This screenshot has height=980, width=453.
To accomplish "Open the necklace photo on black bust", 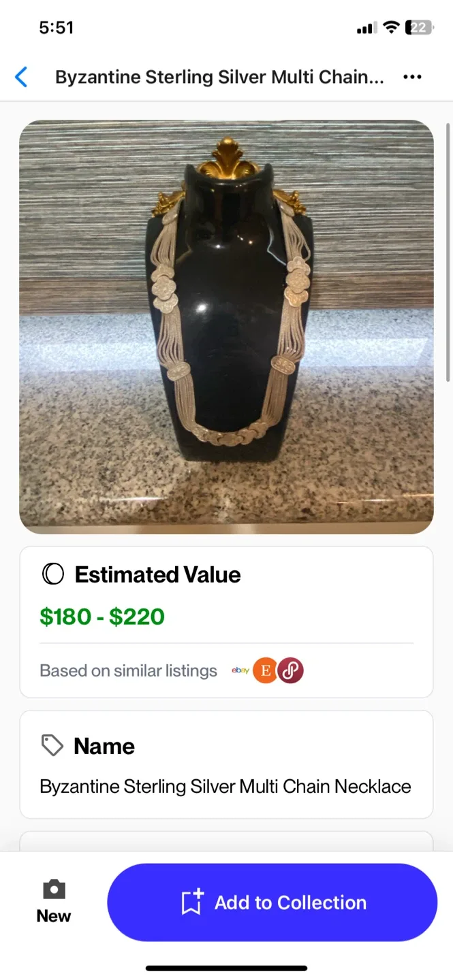I will click(226, 327).
